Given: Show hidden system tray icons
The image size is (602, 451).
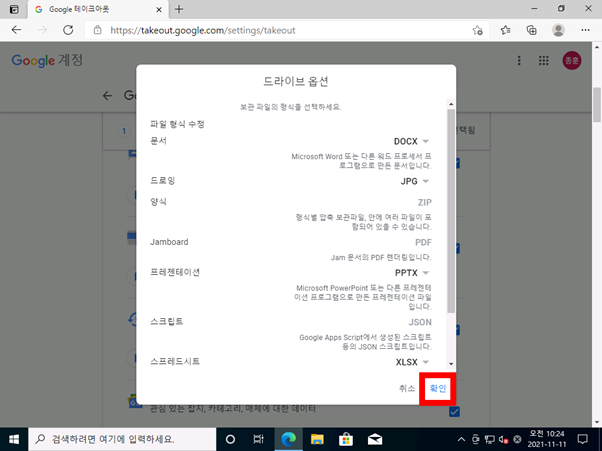Looking at the screenshot, I should coord(461,439).
